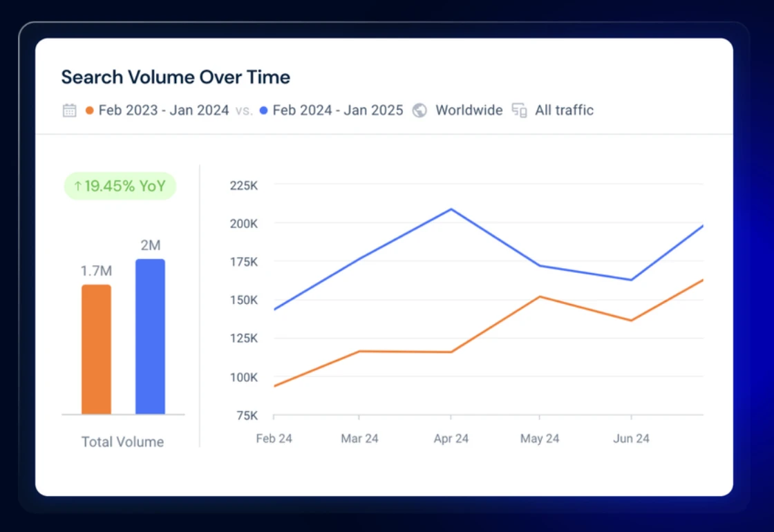Click the orange line point at May 24
Image resolution: width=774 pixels, height=532 pixels.
pos(540,296)
